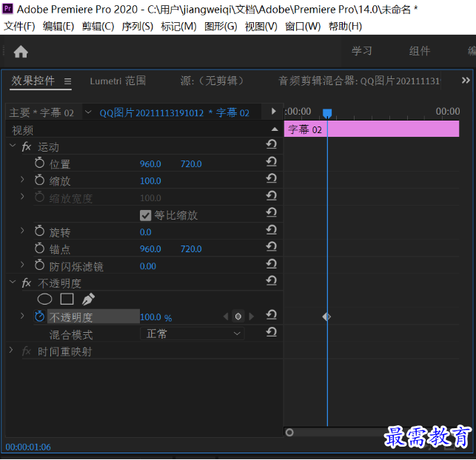This screenshot has width=476, height=460.
Task: Reset the 运动 effect
Action: coord(272,143)
